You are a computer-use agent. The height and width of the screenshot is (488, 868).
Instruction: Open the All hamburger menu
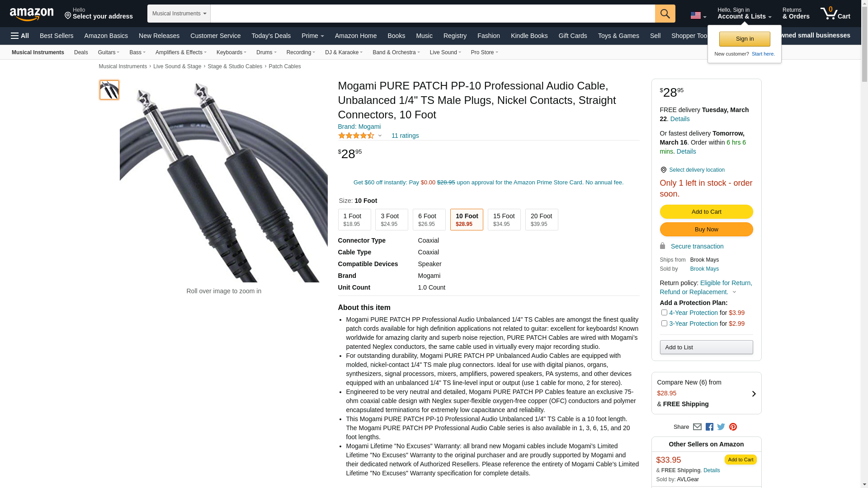click(x=20, y=36)
